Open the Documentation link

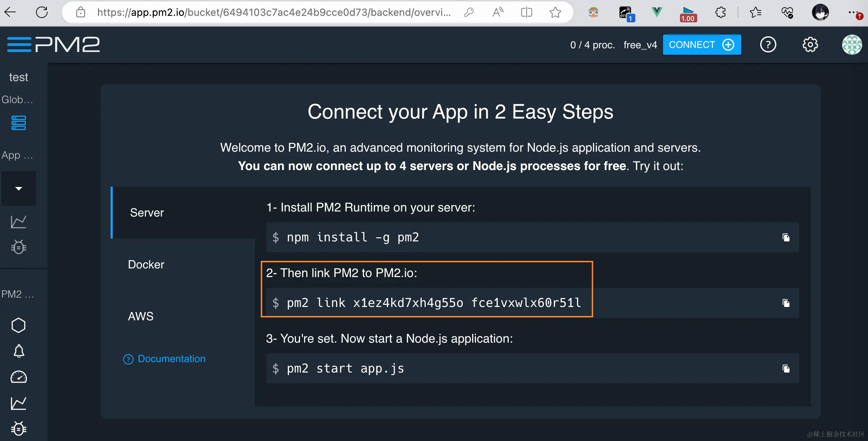coord(164,359)
